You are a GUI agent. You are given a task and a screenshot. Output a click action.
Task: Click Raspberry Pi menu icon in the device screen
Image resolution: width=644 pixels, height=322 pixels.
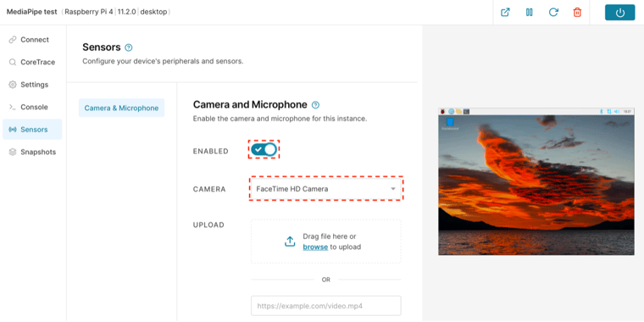point(442,111)
